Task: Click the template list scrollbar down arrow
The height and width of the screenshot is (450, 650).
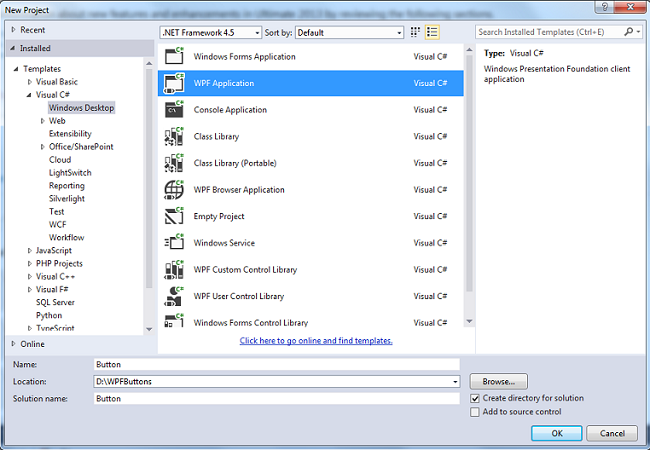Action: tap(469, 321)
